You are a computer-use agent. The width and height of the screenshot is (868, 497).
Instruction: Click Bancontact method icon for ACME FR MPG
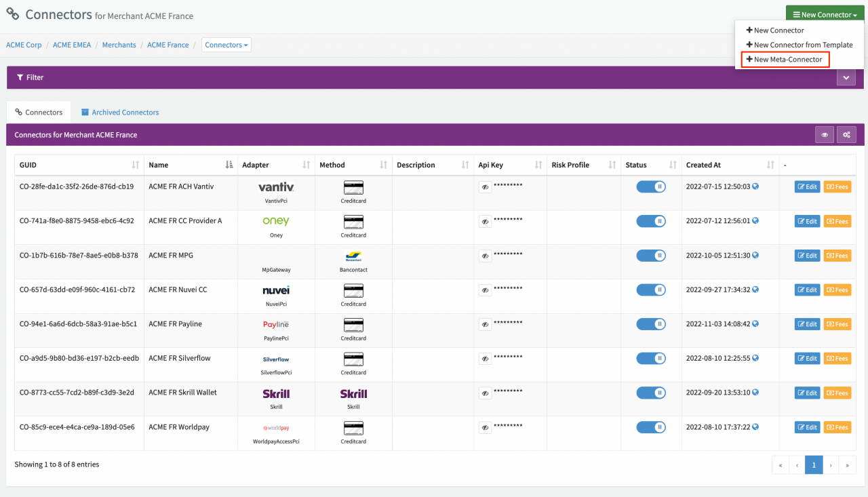[353, 257]
